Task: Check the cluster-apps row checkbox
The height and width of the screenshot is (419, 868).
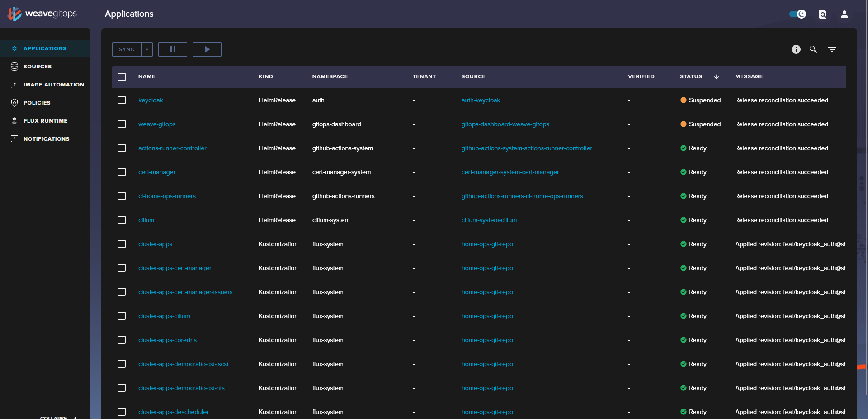Action: [122, 244]
